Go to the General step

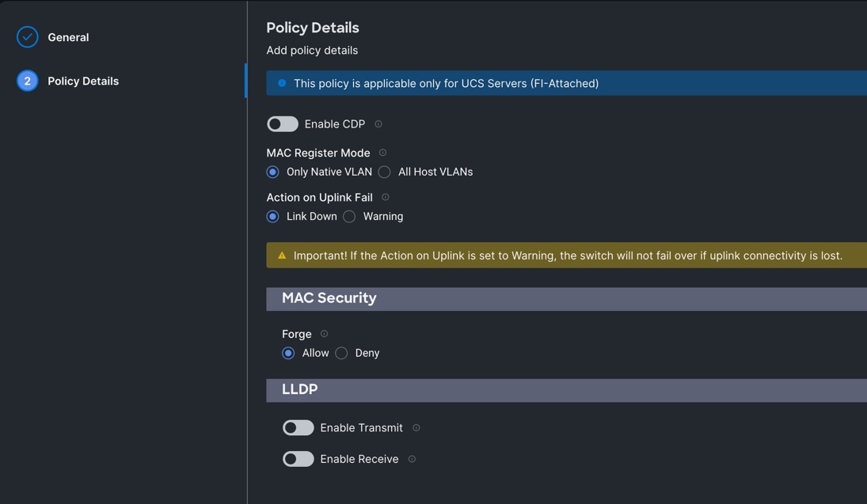pyautogui.click(x=68, y=37)
